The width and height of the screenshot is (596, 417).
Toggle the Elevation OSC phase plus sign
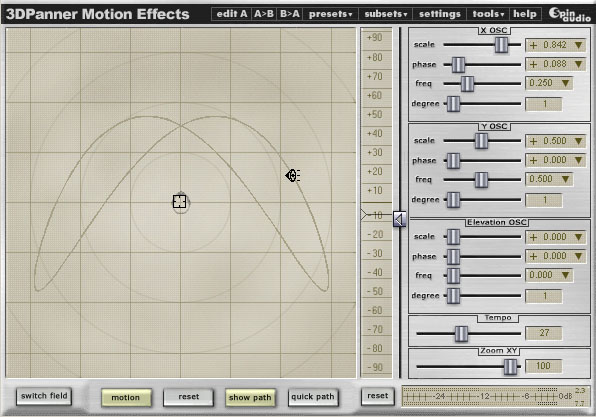click(x=533, y=256)
